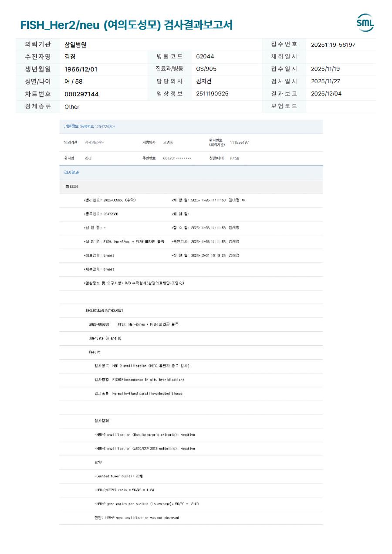Click the 'F / 58' value
The image size is (392, 554).
point(234,158)
